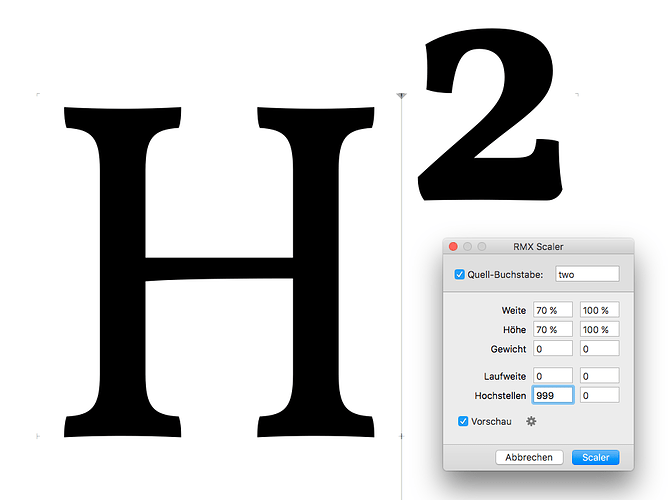Screen dimensions: 671x500
Task: Edit the Quell-Buchstabe field containing two
Action: [x=587, y=274]
